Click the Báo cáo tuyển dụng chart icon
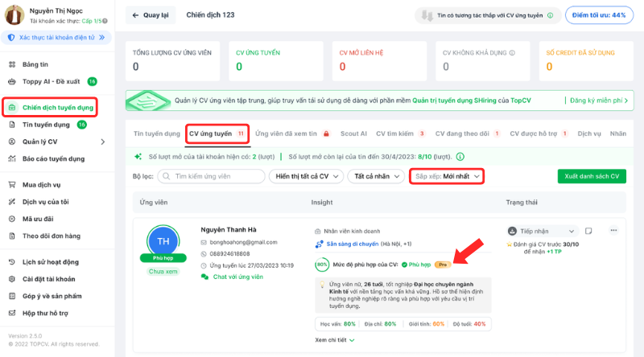The image size is (644, 357). [12, 159]
